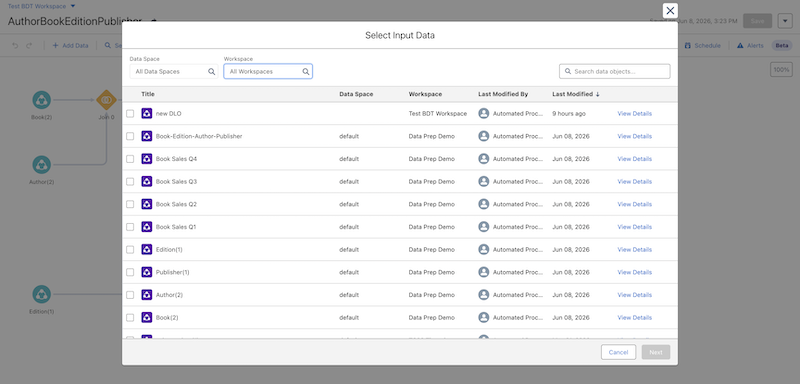Select the Book(2) row checkbox
Screen dimensions: 800x384
point(130,317)
